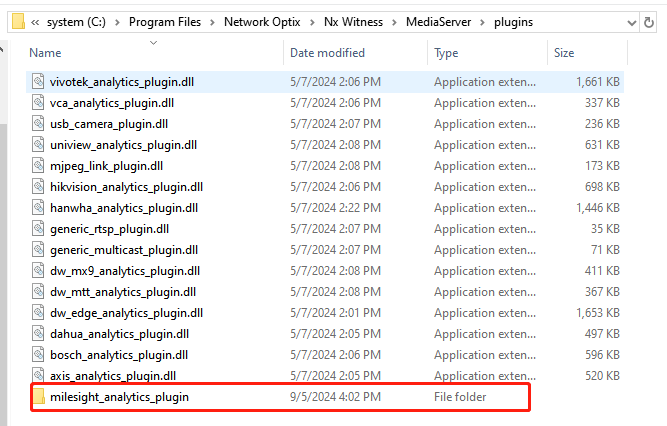Click the dw_mx9_analytics_plugin.dll file icon

(38, 271)
